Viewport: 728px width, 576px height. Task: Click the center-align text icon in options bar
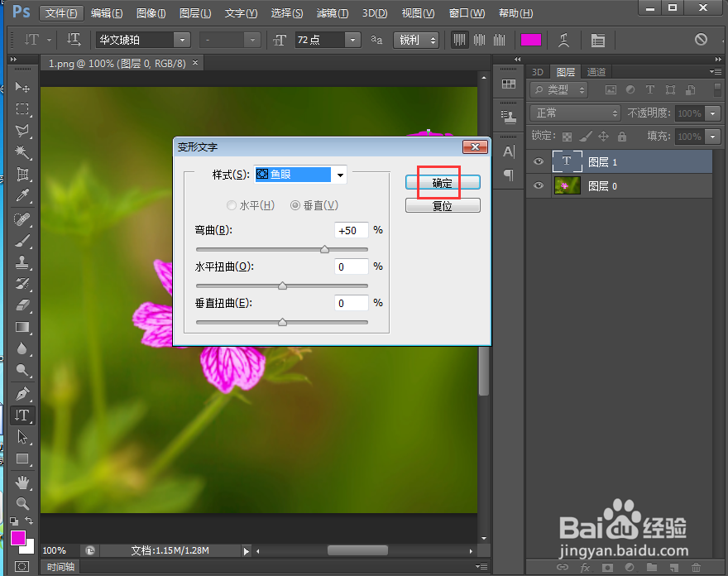[480, 39]
